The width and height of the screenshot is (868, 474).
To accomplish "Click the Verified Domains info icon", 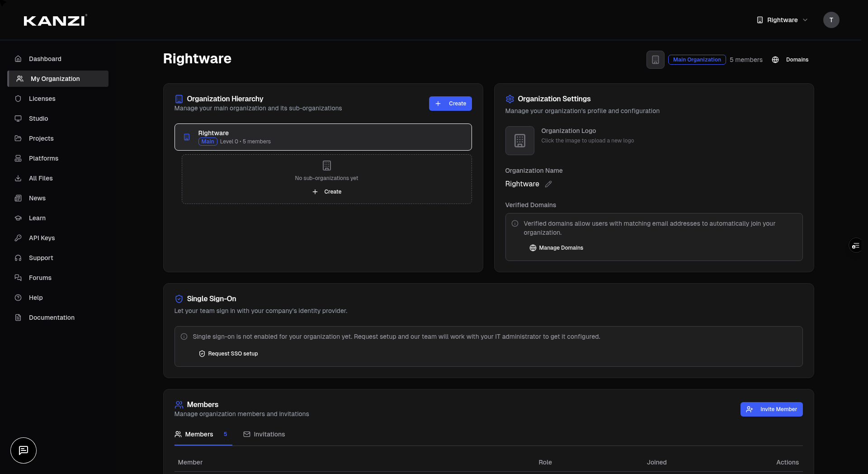I will coord(515,223).
